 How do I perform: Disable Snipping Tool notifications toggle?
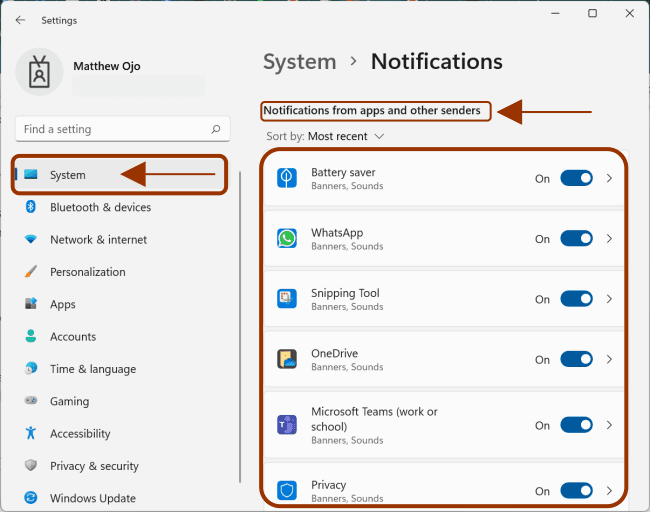tap(576, 299)
